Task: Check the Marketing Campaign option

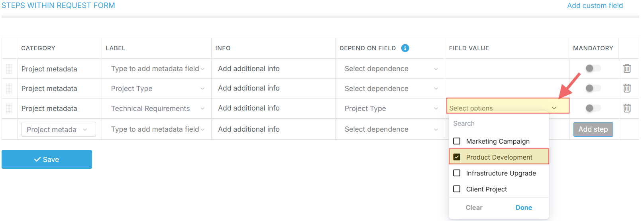Action: point(457,141)
